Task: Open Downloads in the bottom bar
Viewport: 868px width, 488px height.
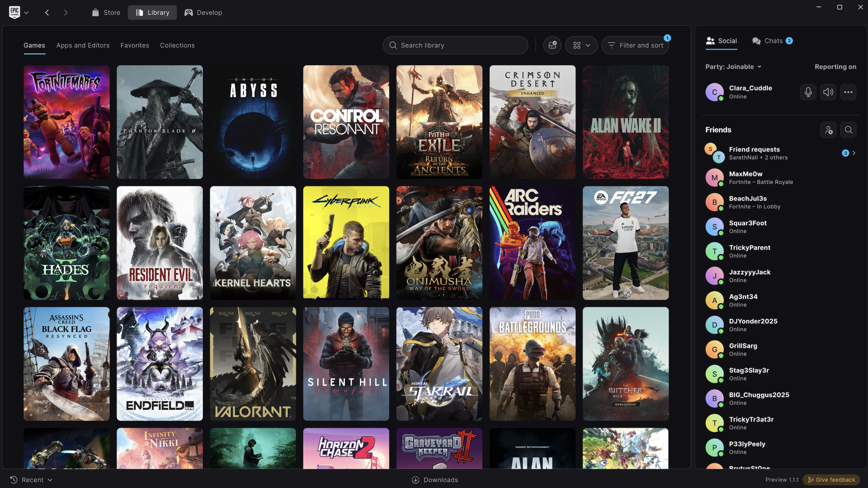Action: pyautogui.click(x=435, y=480)
